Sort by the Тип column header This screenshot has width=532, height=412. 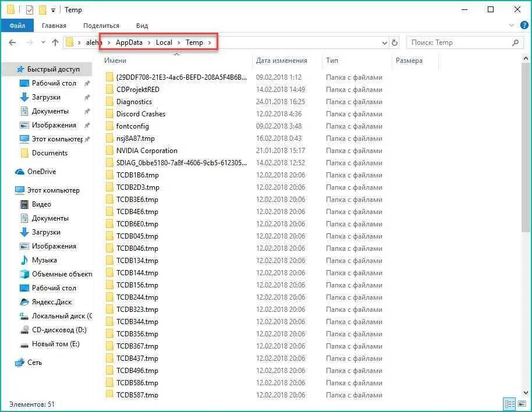pos(332,61)
